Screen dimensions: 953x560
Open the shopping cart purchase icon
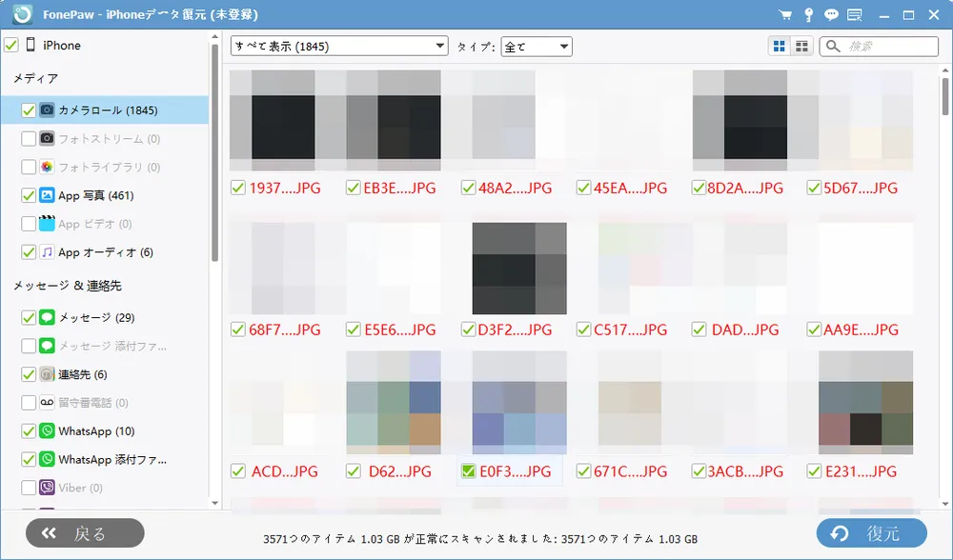pyautogui.click(x=785, y=14)
